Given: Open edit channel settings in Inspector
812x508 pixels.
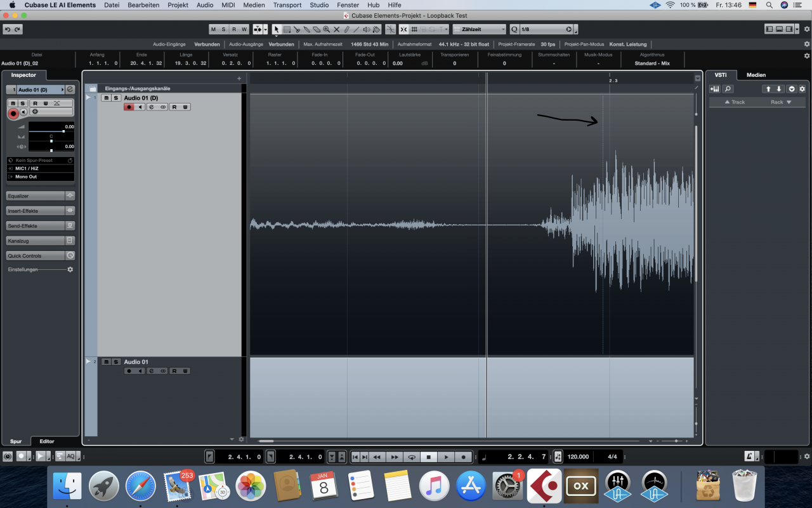Looking at the screenshot, I should coord(70,90).
